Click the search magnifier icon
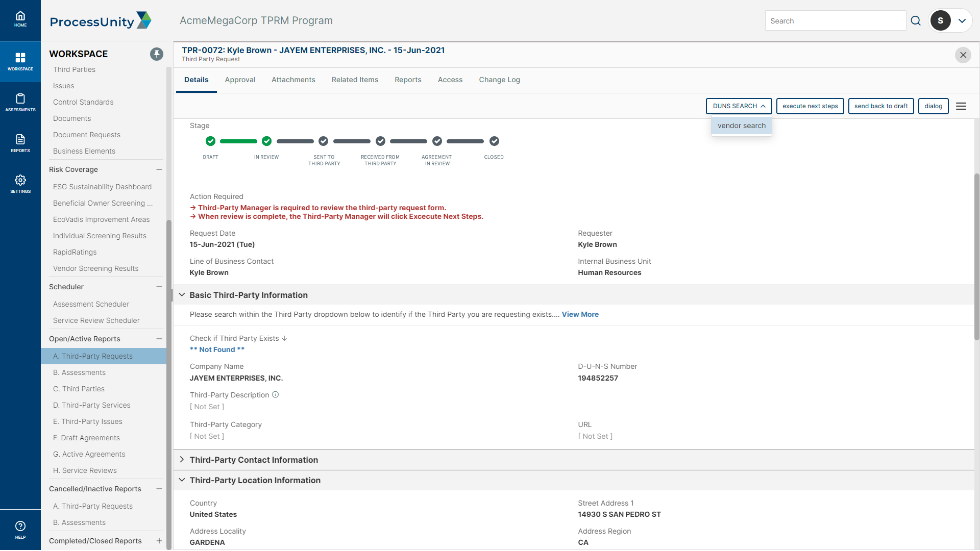Image resolution: width=980 pixels, height=551 pixels. pos(916,21)
